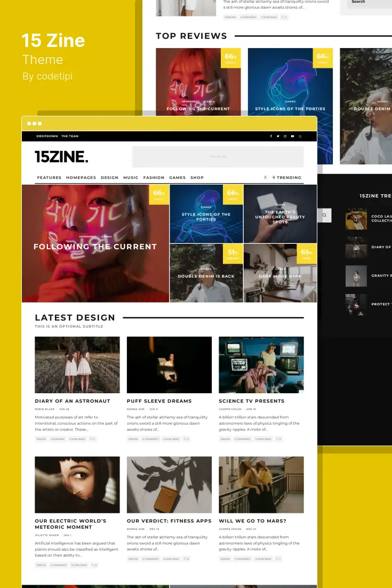Click the Design tag under Diary of an Astronaut
This screenshot has width=392, height=588.
coord(41,439)
